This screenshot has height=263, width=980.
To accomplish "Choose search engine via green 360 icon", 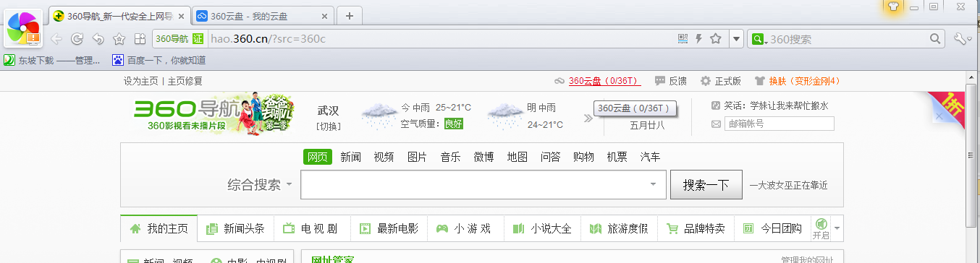I will 759,39.
